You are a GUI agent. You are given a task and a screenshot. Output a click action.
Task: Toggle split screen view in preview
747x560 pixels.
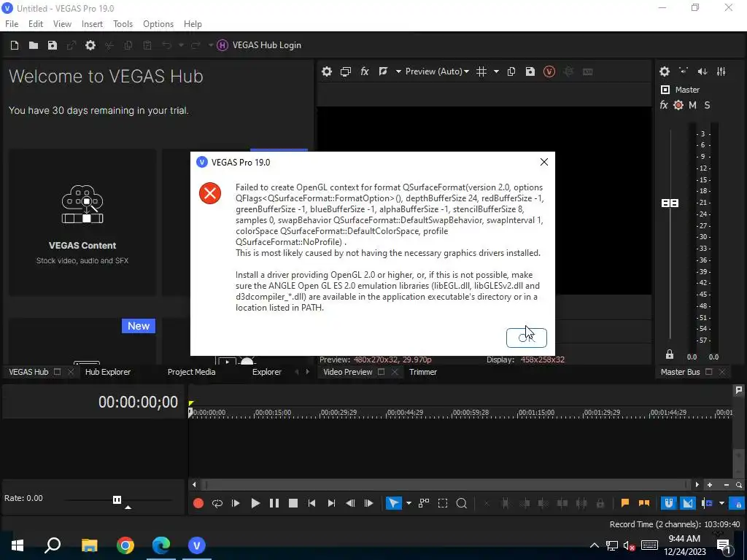[x=383, y=71]
